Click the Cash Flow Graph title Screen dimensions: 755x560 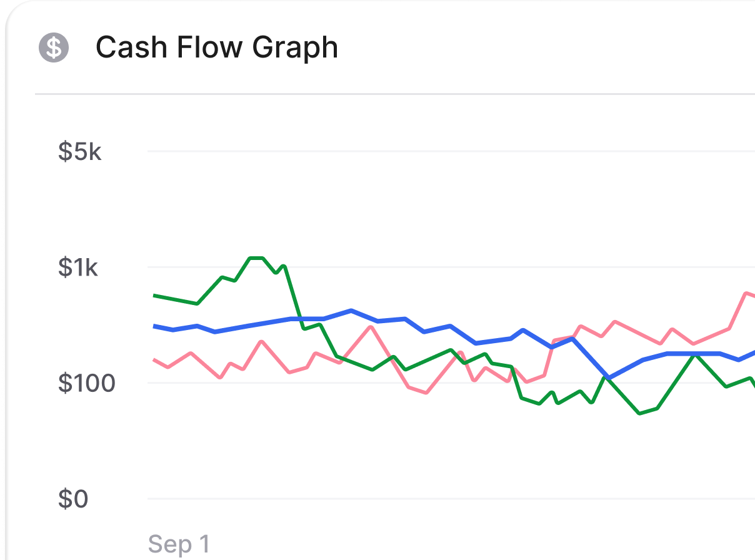coord(216,47)
